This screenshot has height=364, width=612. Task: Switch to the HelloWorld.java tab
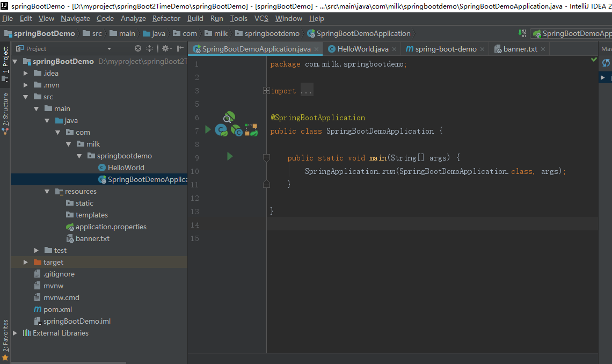[x=362, y=49]
